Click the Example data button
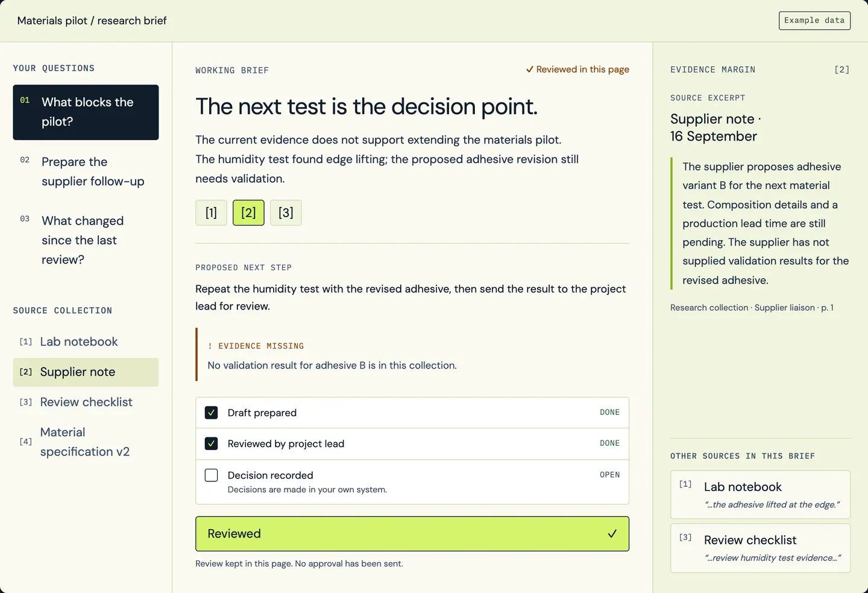 [x=814, y=21]
